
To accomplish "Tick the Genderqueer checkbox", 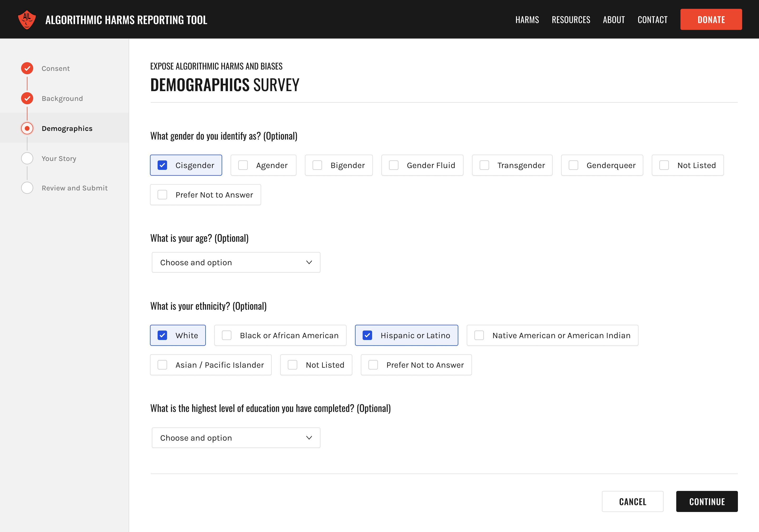I will (x=573, y=165).
